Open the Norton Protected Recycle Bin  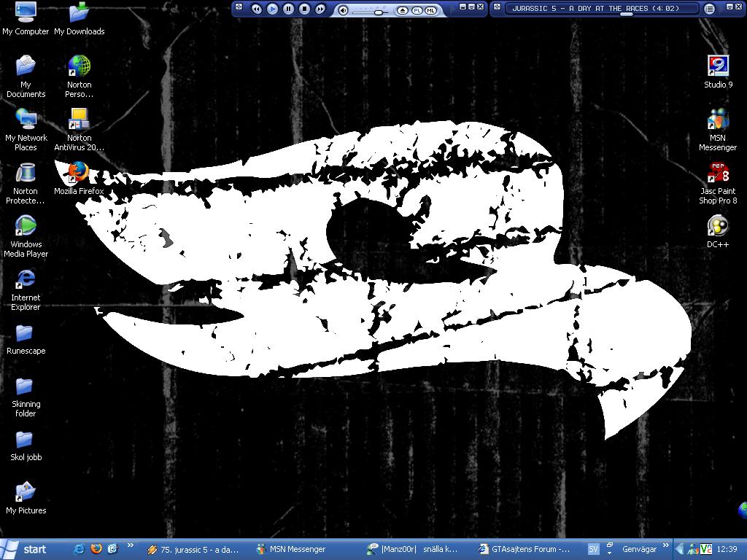pos(26,183)
